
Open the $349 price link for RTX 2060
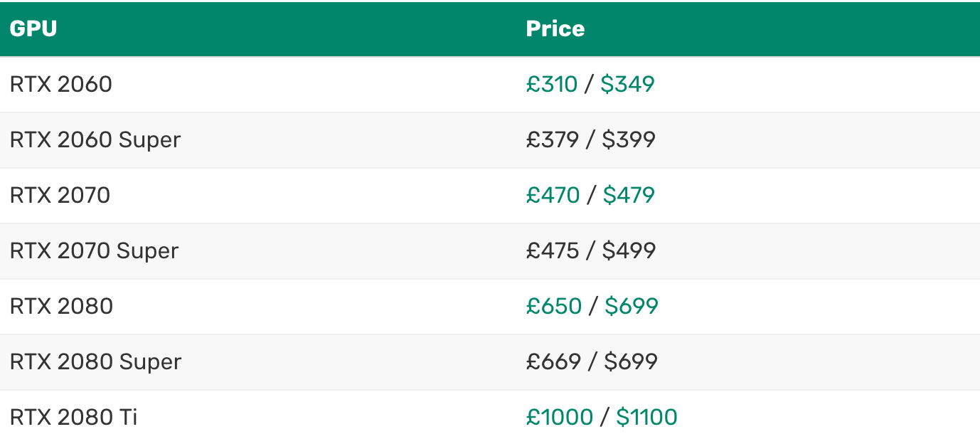627,85
